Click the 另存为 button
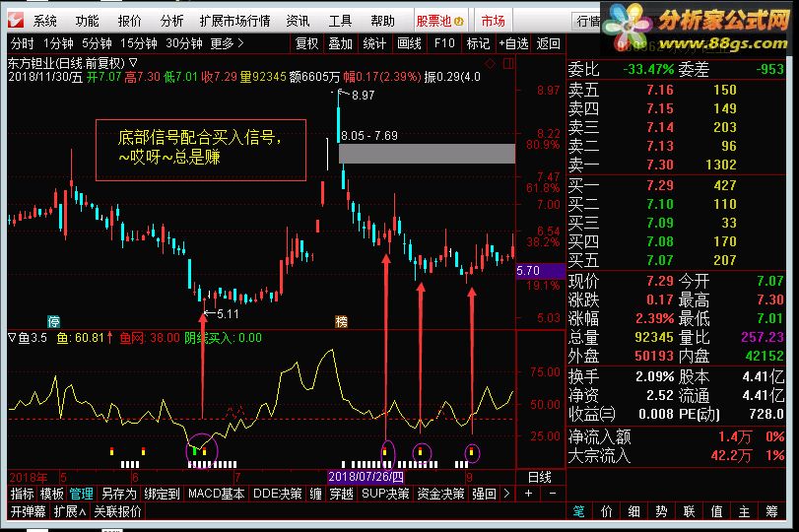The height and width of the screenshot is (532, 799). pos(119,494)
